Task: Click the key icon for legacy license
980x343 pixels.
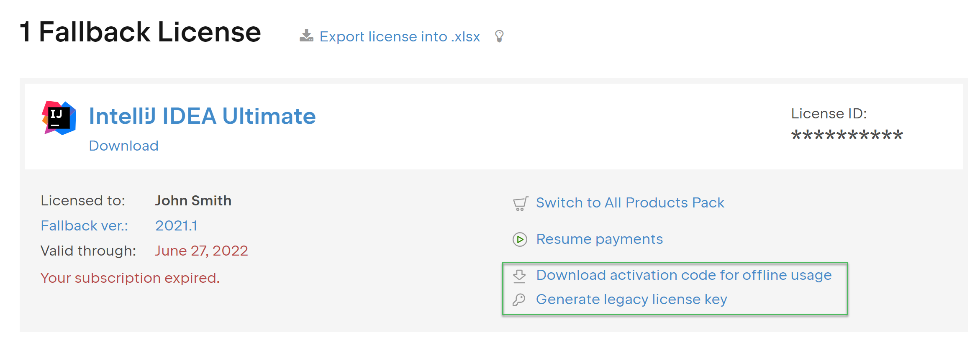Action: click(x=519, y=300)
